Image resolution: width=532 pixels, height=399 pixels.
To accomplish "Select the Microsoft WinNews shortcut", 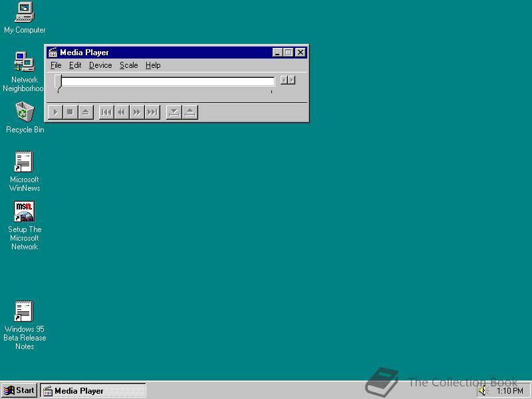I will tap(25, 172).
